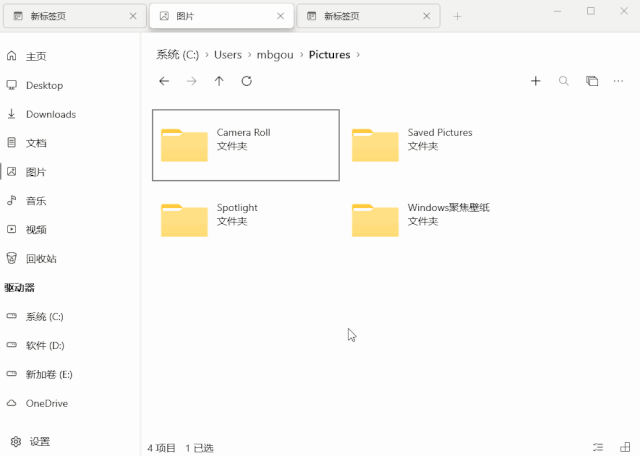Expand chevron after mbgou breadcrumb
640x456 pixels.
[301, 55]
